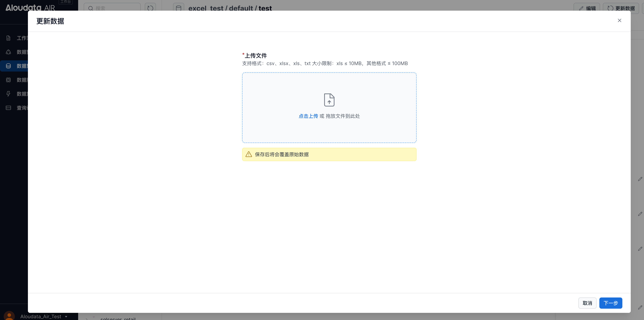Click the data assets recycle-like sidebar icon
The height and width of the screenshot is (320, 644).
pyautogui.click(x=8, y=52)
